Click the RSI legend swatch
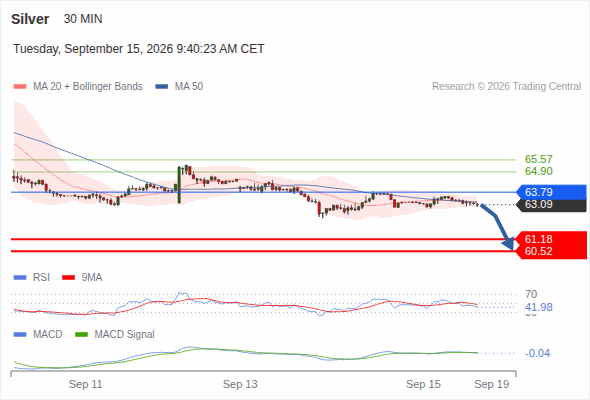 [x=20, y=278]
